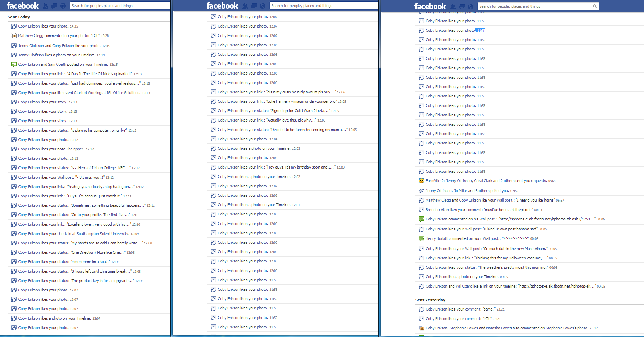Open friend requests icon in the middle window
The width and height of the screenshot is (644, 337).
245,6
